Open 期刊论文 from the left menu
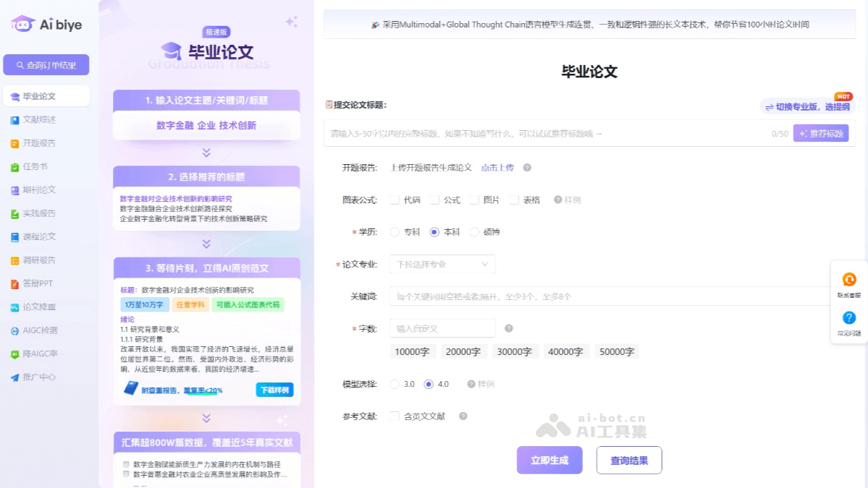Screen dimensions: 868x488 coord(42,189)
